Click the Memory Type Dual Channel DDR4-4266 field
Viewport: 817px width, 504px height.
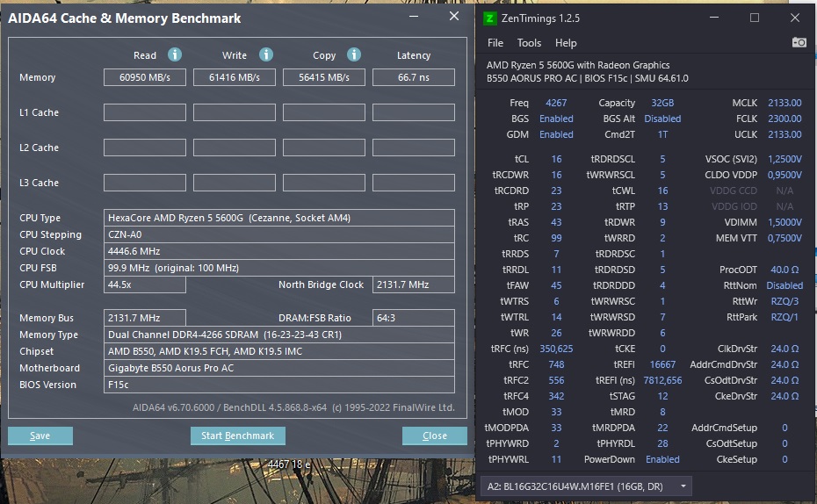click(x=279, y=335)
